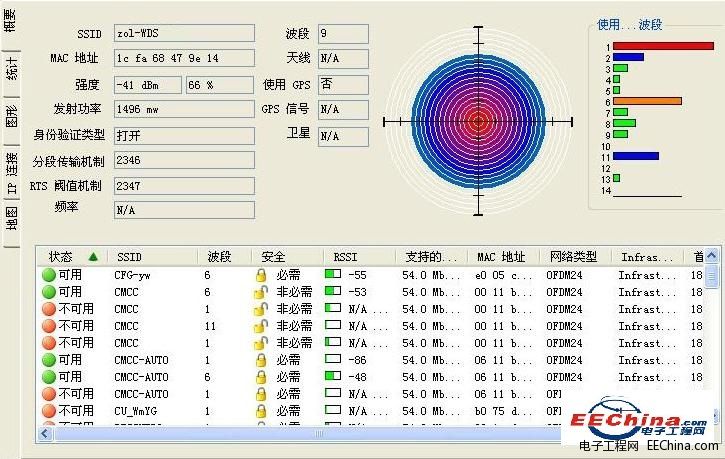Screen dimensions: 725x459
Task: Switch to the 图形 graphs tab
Action: point(11,117)
